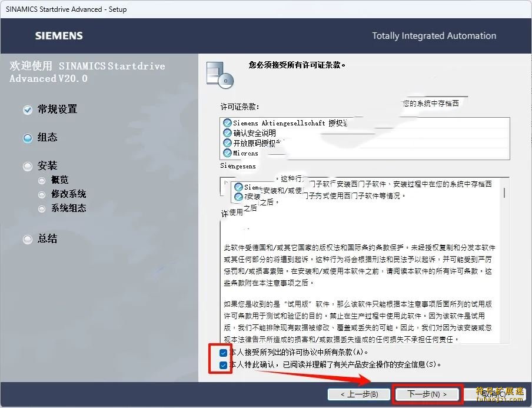
Task: Toggle 本人特此确认 safety information checkbox
Action: [x=223, y=365]
